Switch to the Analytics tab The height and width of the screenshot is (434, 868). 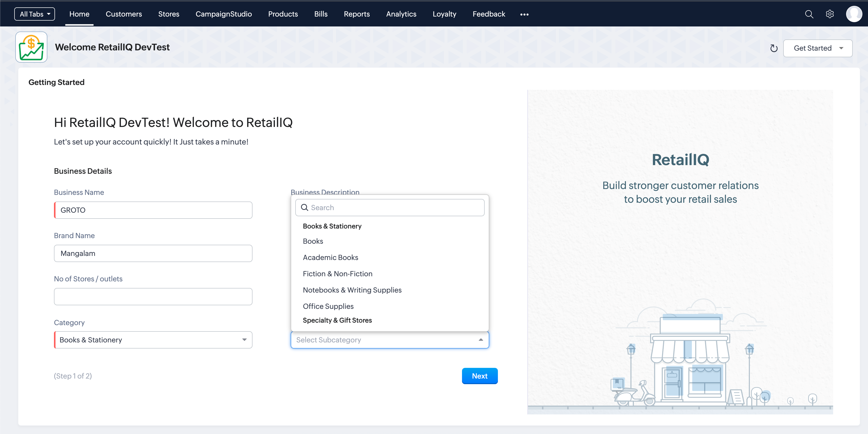(x=401, y=14)
